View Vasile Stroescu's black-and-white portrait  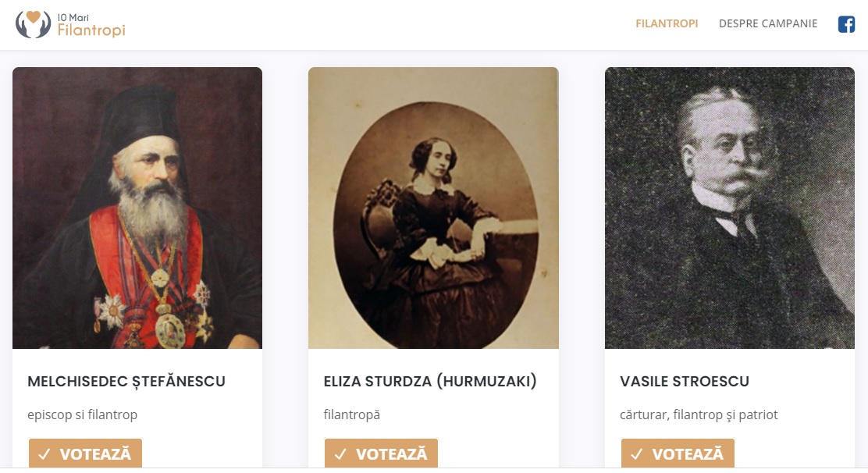[x=730, y=208]
